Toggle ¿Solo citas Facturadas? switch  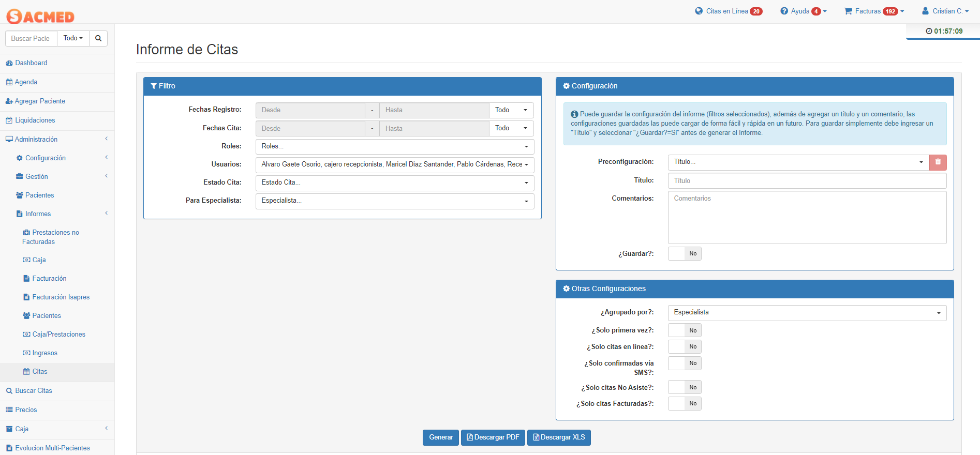[x=684, y=404]
